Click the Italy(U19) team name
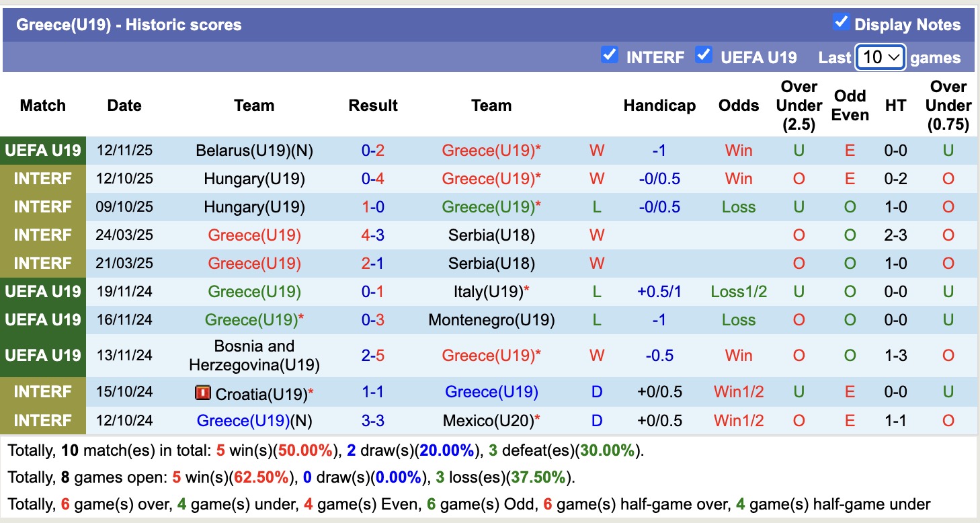The width and height of the screenshot is (980, 523). 489,292
